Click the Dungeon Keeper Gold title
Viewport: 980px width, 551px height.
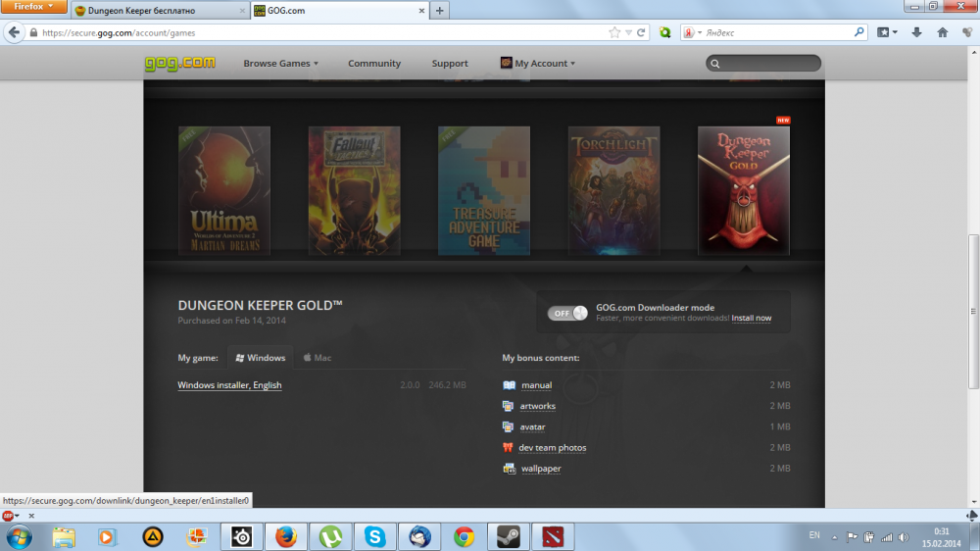coord(260,305)
